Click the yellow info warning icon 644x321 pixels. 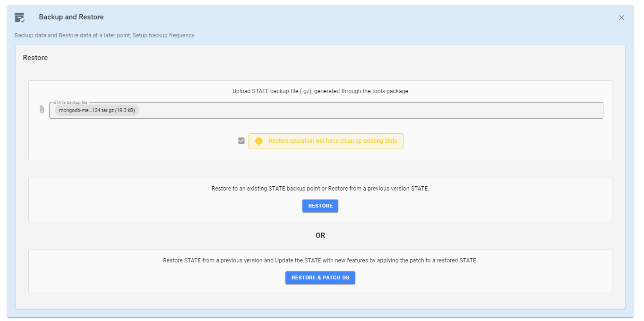[x=258, y=141]
